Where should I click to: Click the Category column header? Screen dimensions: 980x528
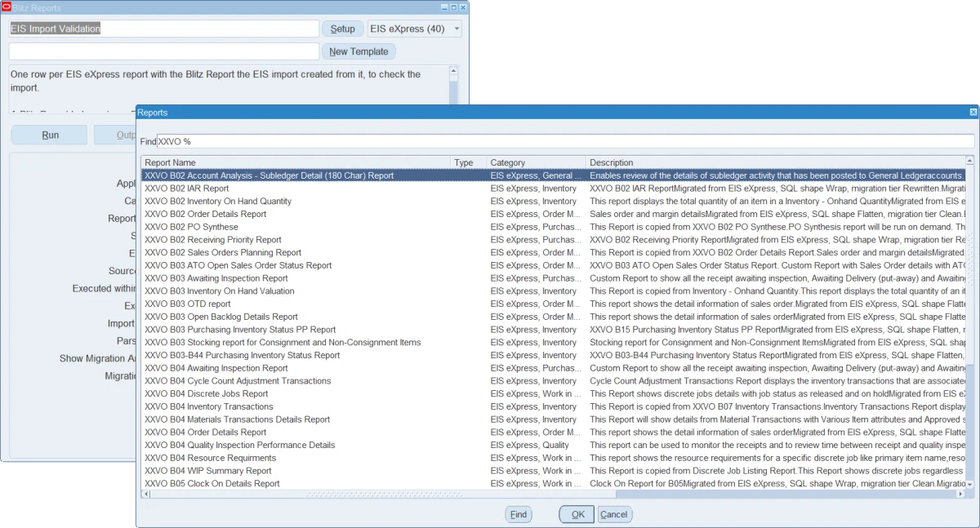click(x=537, y=162)
